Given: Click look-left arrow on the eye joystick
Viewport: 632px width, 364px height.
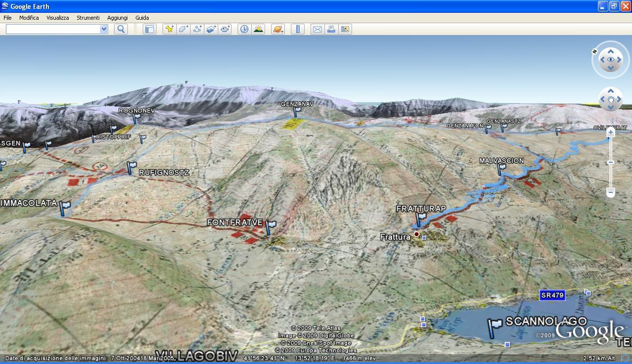Looking at the screenshot, I should pyautogui.click(x=602, y=59).
